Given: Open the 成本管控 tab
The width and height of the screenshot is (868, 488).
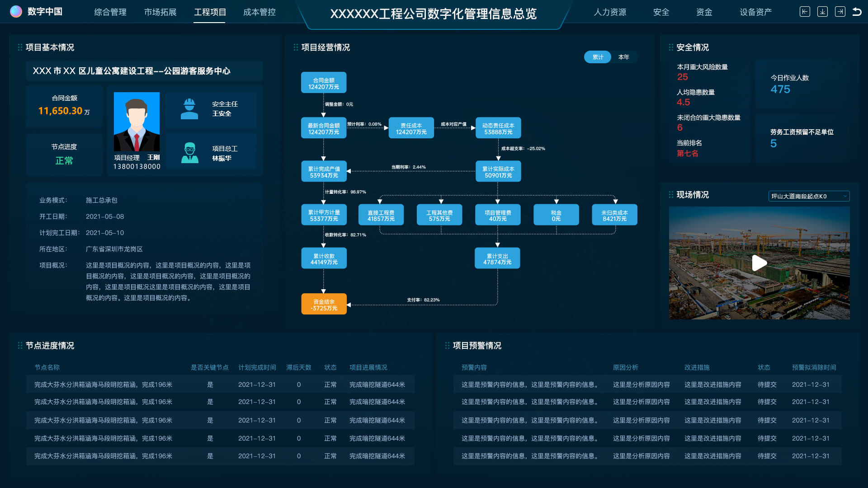Looking at the screenshot, I should pyautogui.click(x=259, y=12).
